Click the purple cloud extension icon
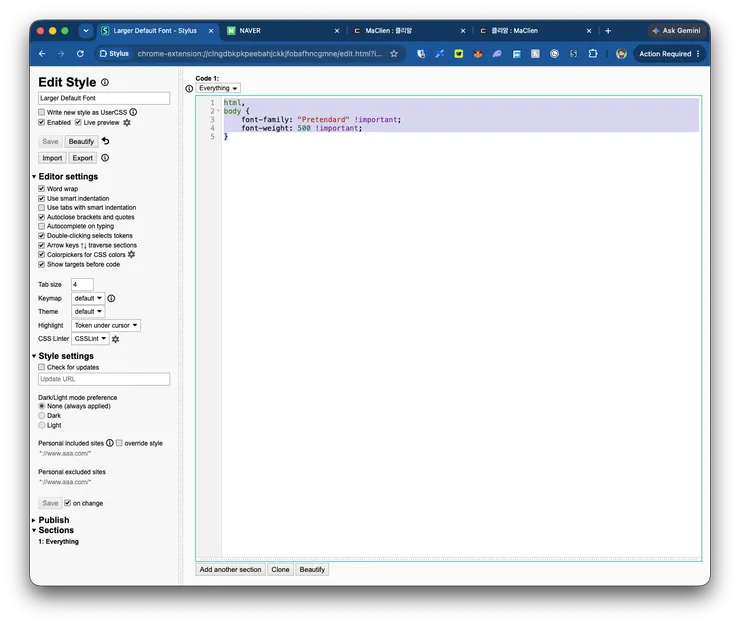 [x=497, y=54]
